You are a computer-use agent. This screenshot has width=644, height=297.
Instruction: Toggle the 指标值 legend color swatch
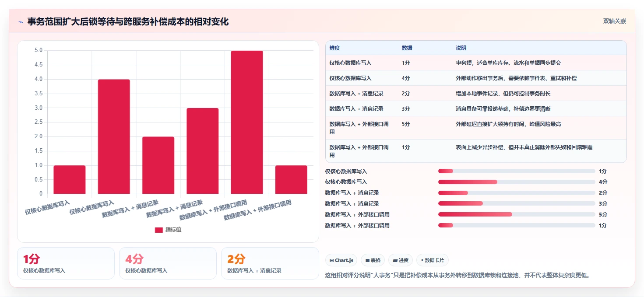click(159, 230)
